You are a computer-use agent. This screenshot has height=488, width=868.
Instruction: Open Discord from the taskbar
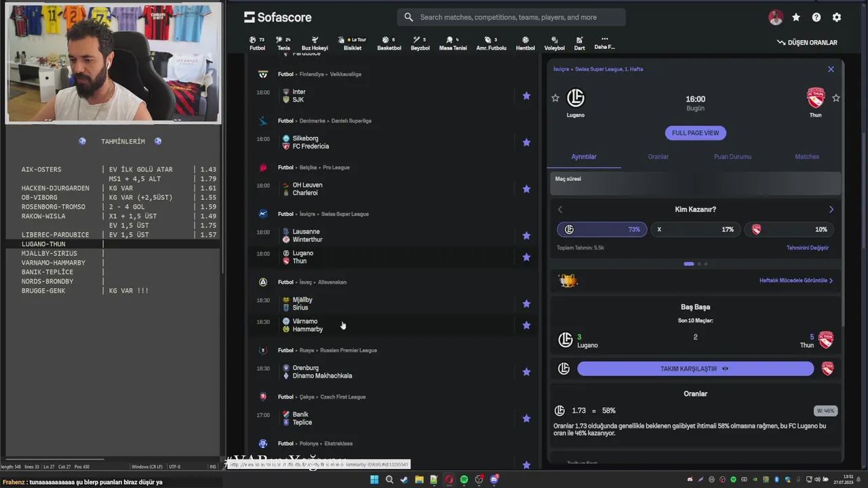click(x=494, y=480)
